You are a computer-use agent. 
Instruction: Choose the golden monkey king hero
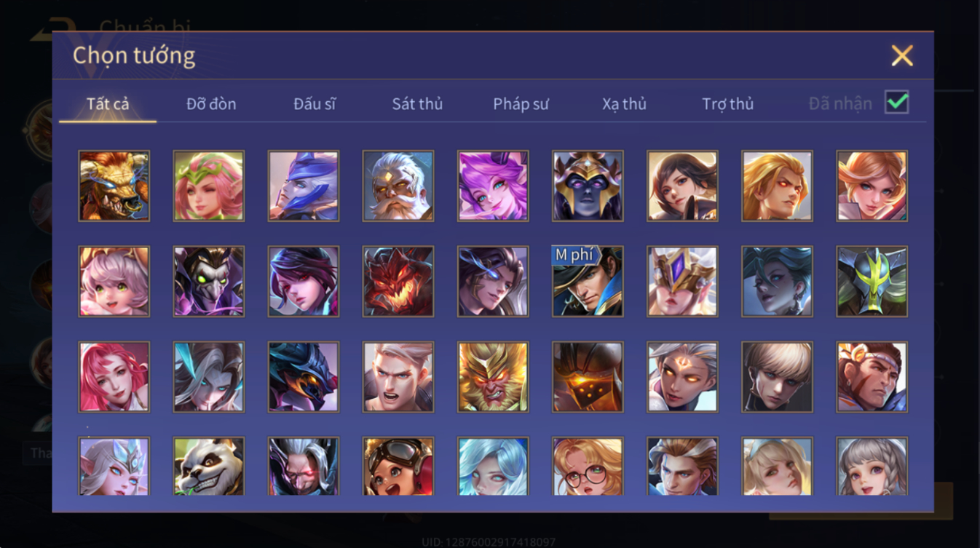point(493,377)
